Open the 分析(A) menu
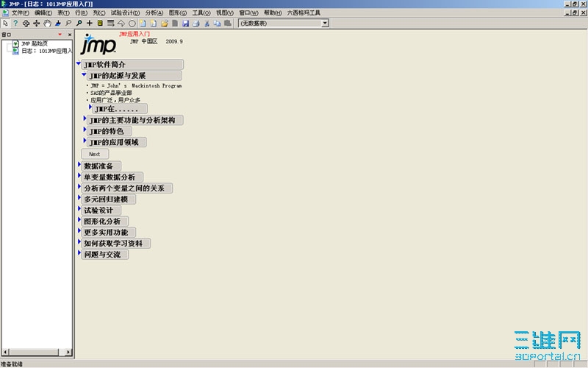 tap(154, 13)
